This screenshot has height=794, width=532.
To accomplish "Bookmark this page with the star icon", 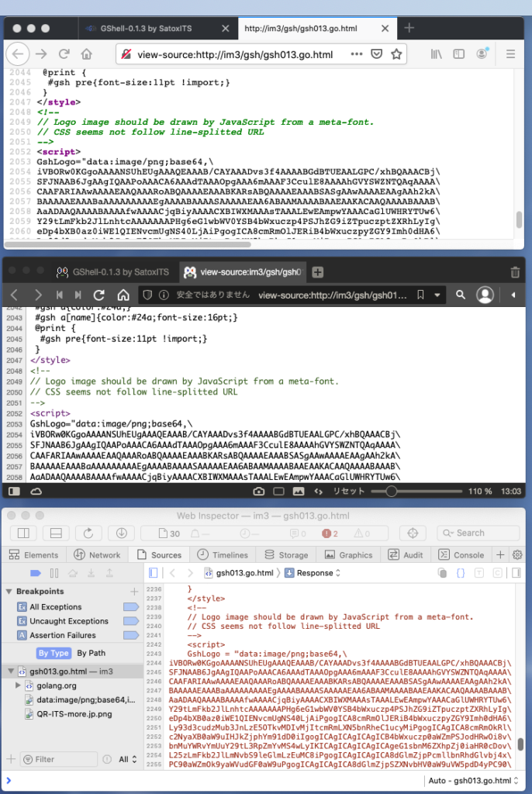I will tap(396, 54).
